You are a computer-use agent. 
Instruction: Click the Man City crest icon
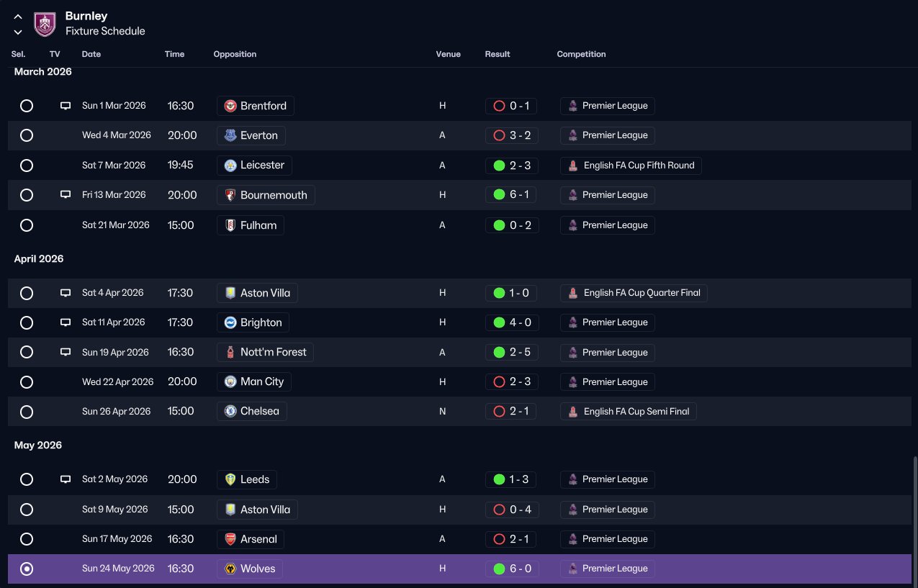click(x=230, y=382)
